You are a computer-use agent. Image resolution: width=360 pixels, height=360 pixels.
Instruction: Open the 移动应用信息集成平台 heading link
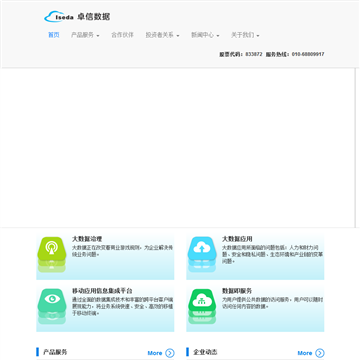pos(102,291)
